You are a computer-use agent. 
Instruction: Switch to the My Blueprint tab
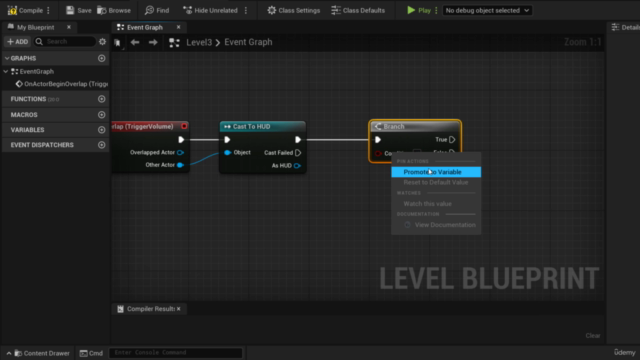pos(35,27)
